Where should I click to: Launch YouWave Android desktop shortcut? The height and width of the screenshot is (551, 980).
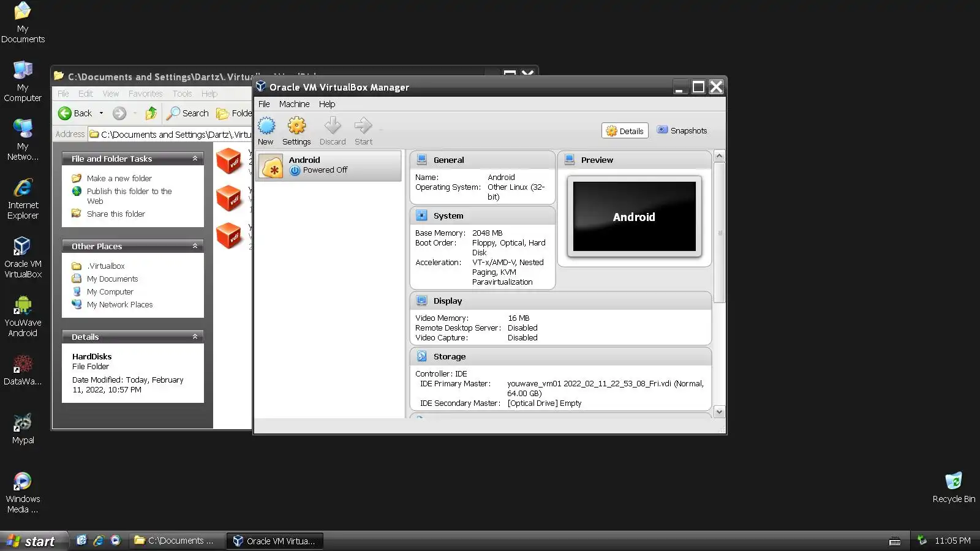(23, 317)
